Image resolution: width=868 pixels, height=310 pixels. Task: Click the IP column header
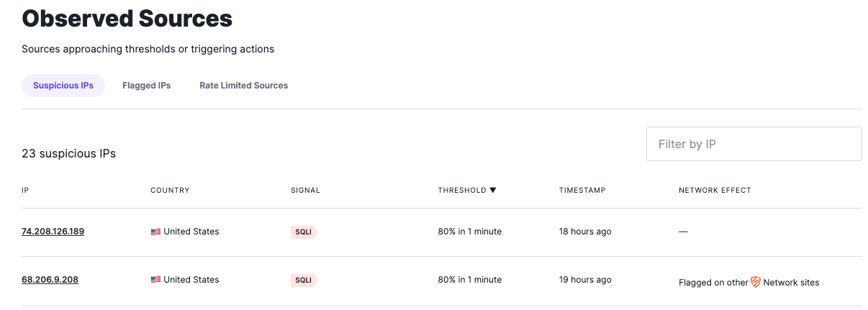(25, 191)
